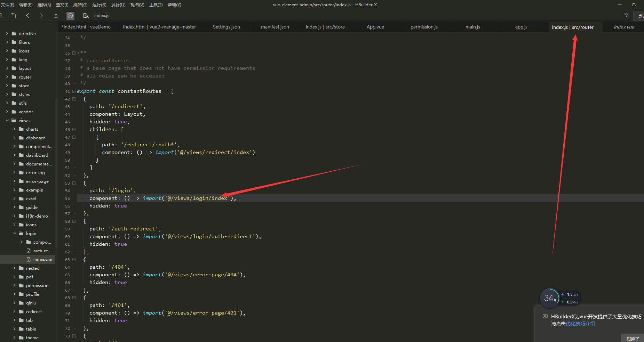Open the 视图(V) menu
The height and width of the screenshot is (342, 644).
coord(137,5)
